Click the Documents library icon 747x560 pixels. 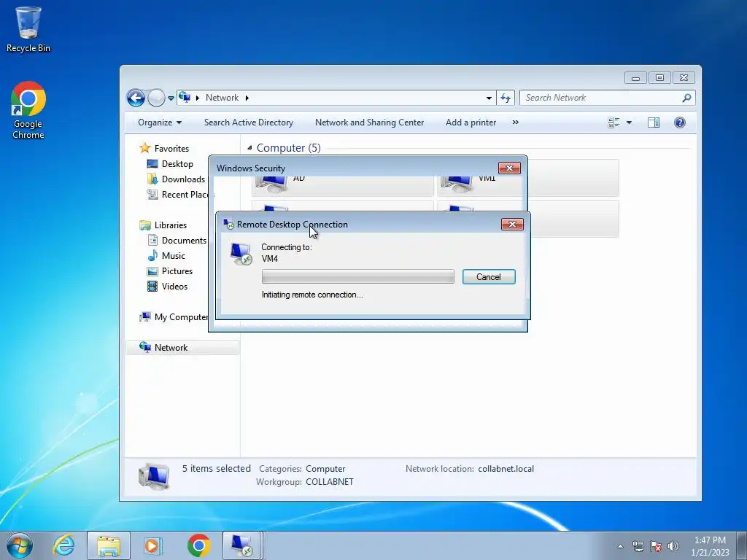pos(152,241)
